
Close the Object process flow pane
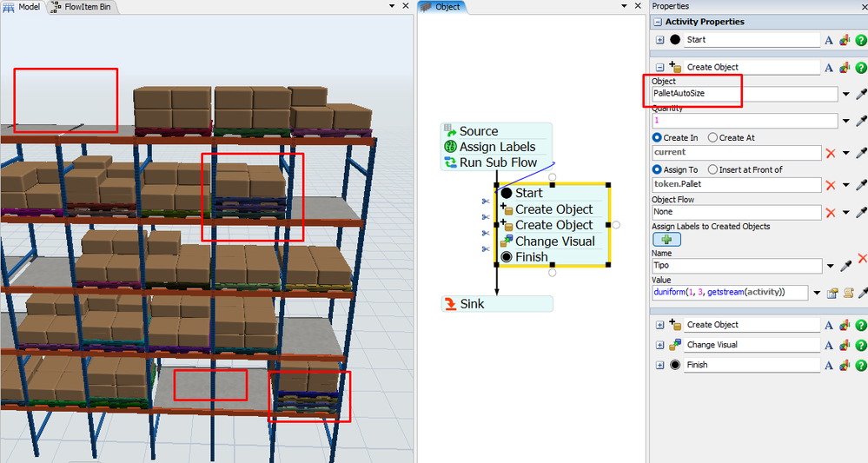pos(638,6)
